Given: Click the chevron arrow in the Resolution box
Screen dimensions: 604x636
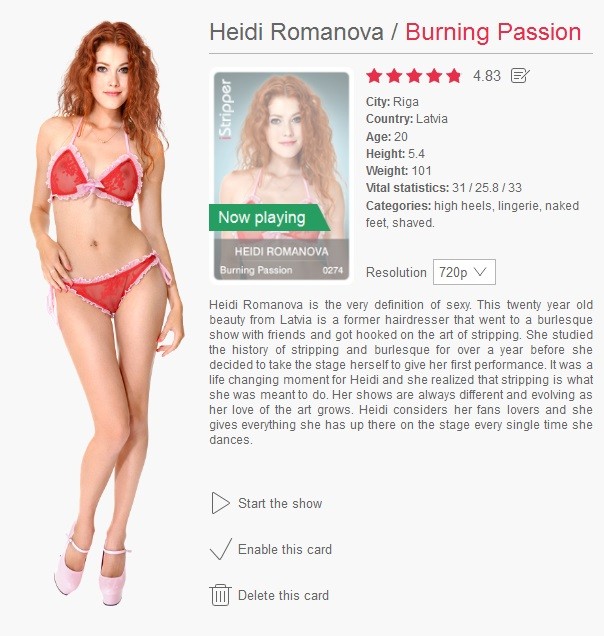Looking at the screenshot, I should tap(480, 271).
